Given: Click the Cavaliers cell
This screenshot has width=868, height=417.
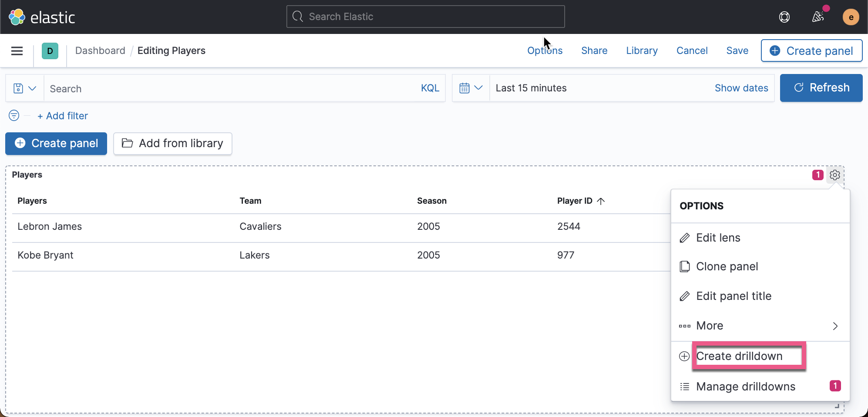Looking at the screenshot, I should pyautogui.click(x=260, y=226).
